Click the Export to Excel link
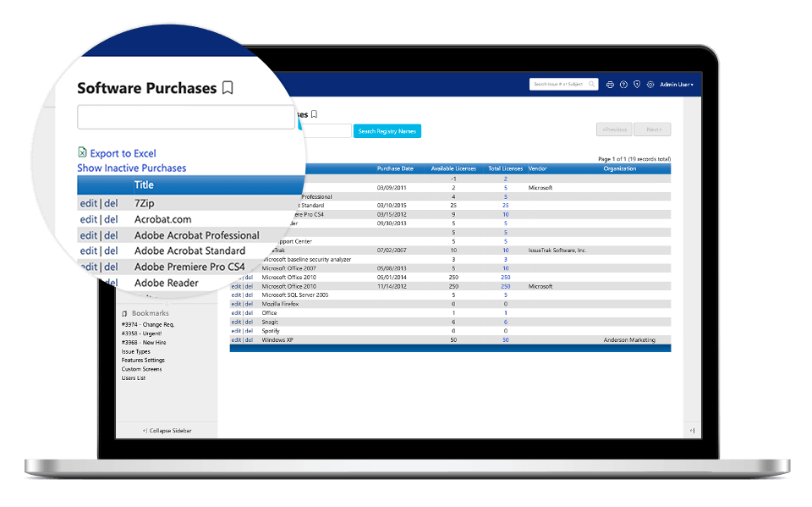 pyautogui.click(x=123, y=153)
